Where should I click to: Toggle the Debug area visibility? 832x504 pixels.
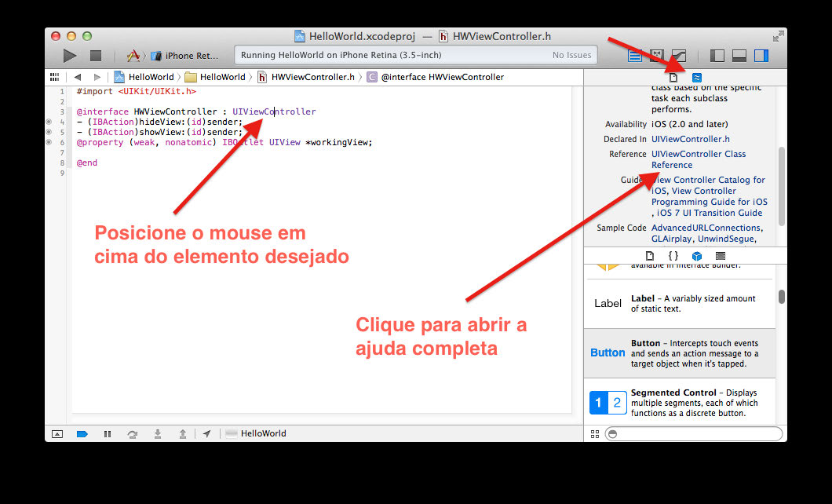pyautogui.click(x=739, y=56)
